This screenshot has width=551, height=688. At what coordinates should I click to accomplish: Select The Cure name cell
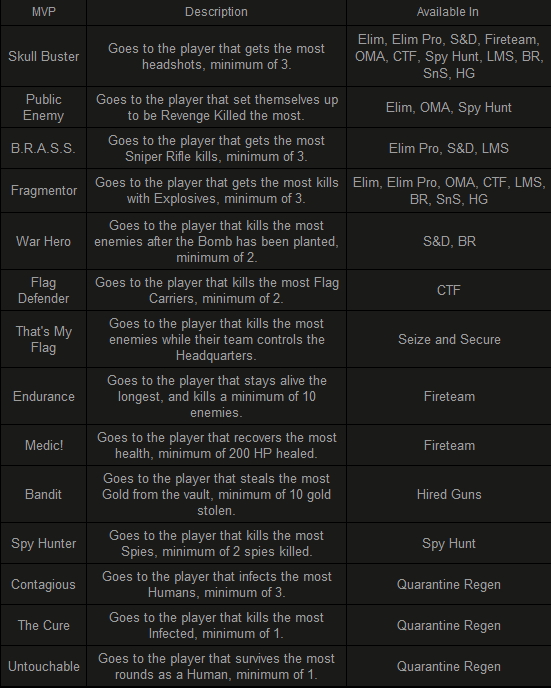[43, 625]
